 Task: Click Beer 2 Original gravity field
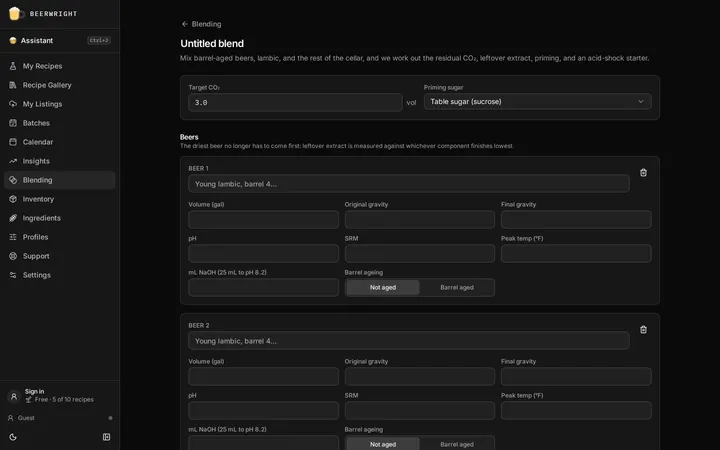click(420, 377)
